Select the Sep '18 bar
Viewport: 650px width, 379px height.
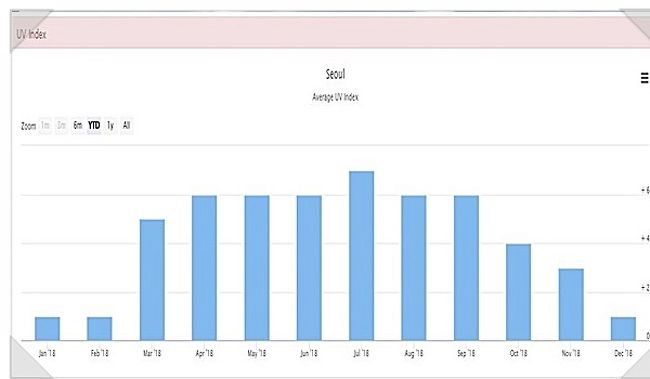466,268
